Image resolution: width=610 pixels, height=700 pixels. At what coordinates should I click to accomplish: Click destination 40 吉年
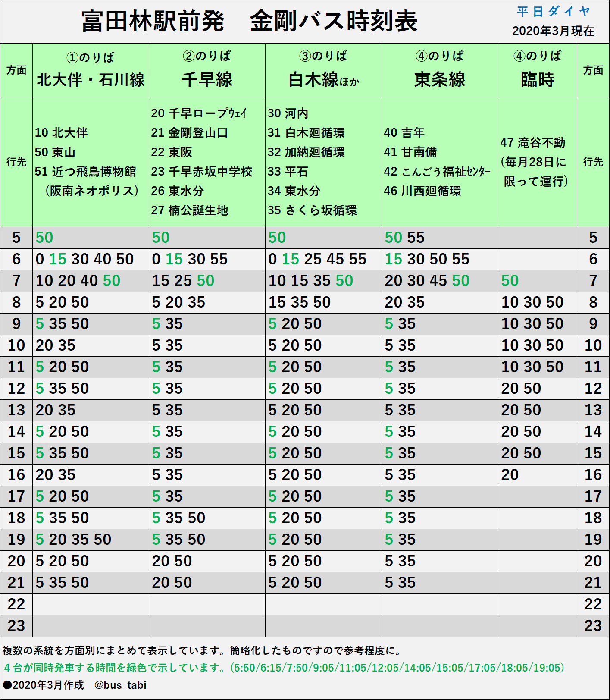point(404,132)
